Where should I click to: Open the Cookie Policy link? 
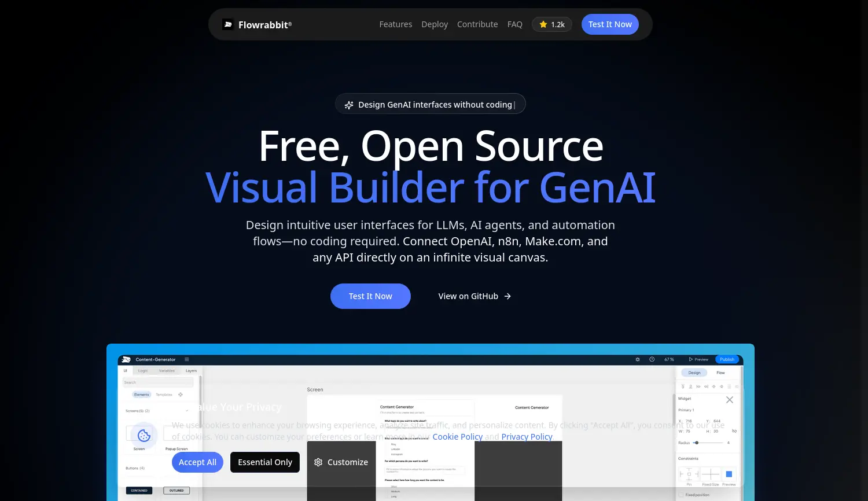point(457,437)
